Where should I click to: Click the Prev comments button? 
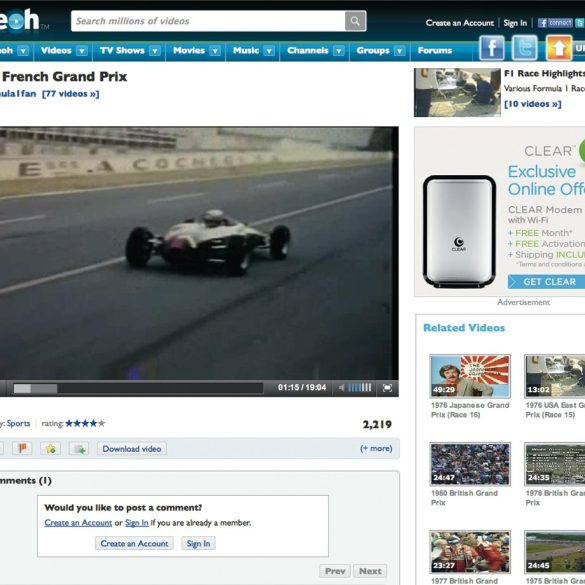click(x=335, y=571)
